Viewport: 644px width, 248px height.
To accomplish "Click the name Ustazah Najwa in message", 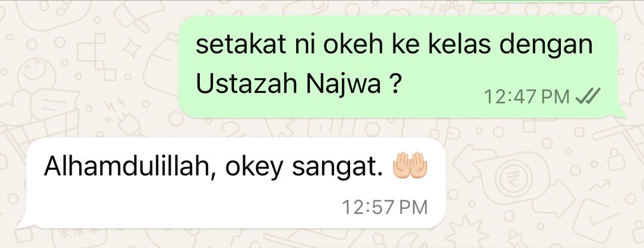I will [x=288, y=84].
